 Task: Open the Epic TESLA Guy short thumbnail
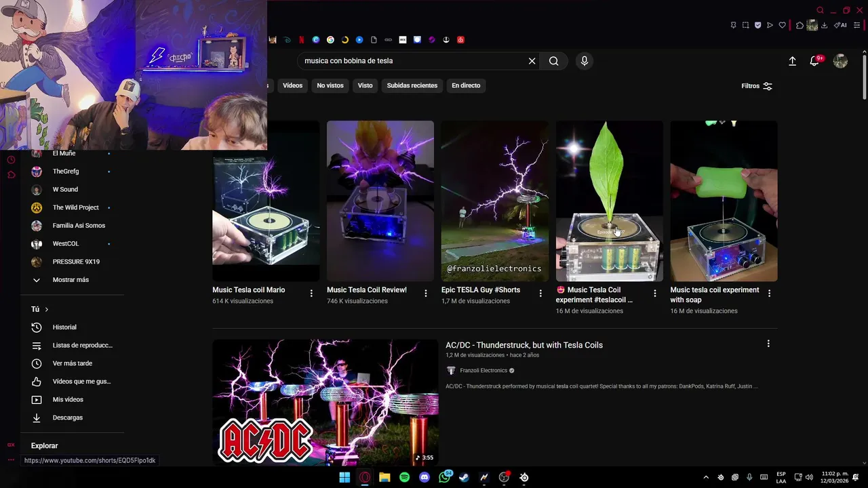coord(494,201)
